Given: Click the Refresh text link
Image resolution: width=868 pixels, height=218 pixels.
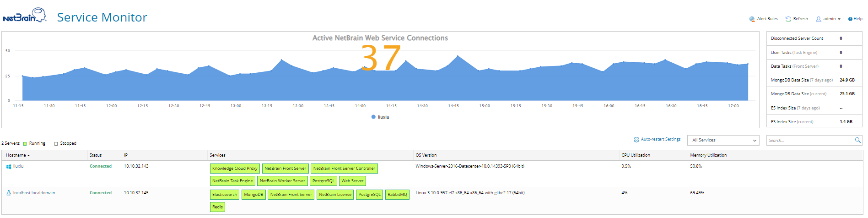Looking at the screenshot, I should 800,19.
